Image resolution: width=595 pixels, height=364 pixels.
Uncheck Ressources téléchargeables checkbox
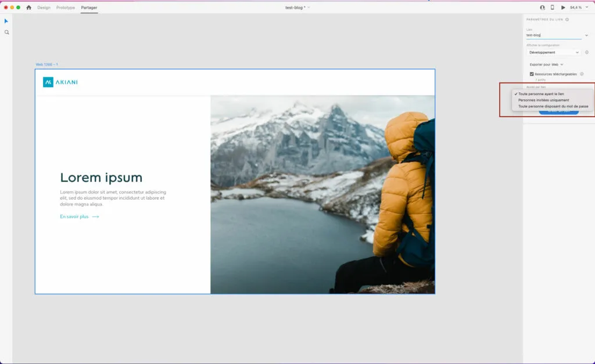point(532,74)
